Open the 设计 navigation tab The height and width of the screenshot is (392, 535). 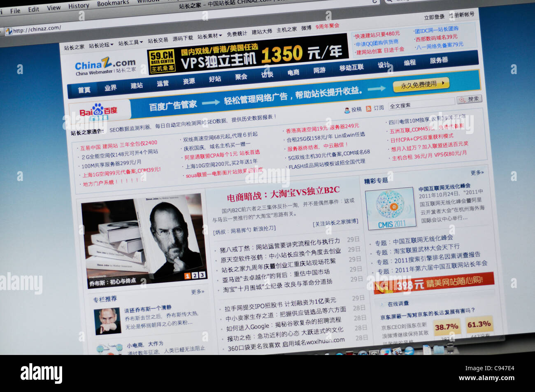pos(384,65)
